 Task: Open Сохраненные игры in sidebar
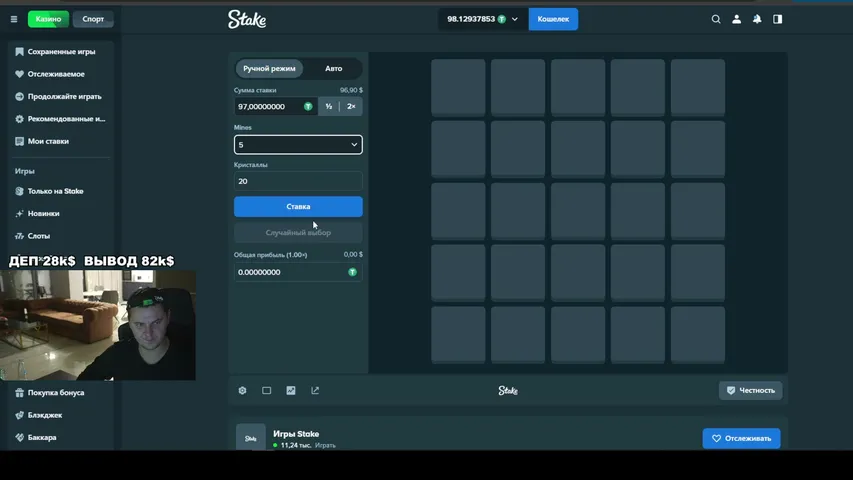pyautogui.click(x=61, y=52)
